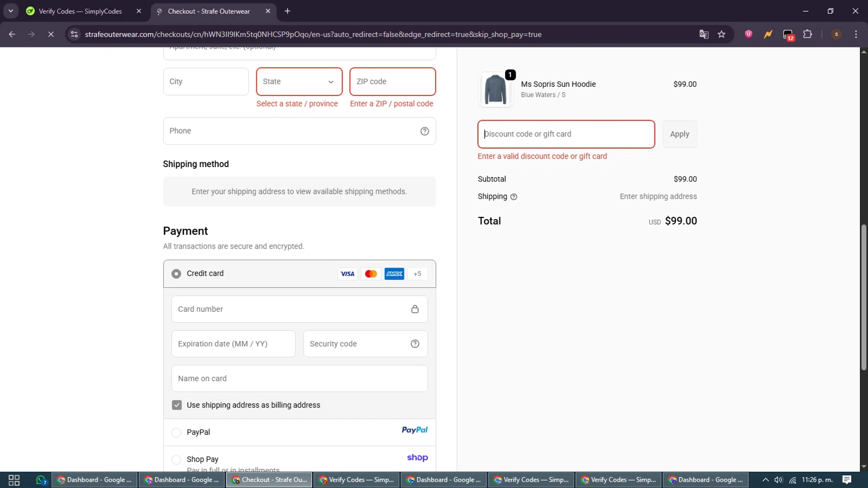This screenshot has width=868, height=488.
Task: Click the Google Translate icon in address bar
Action: [x=704, y=34]
